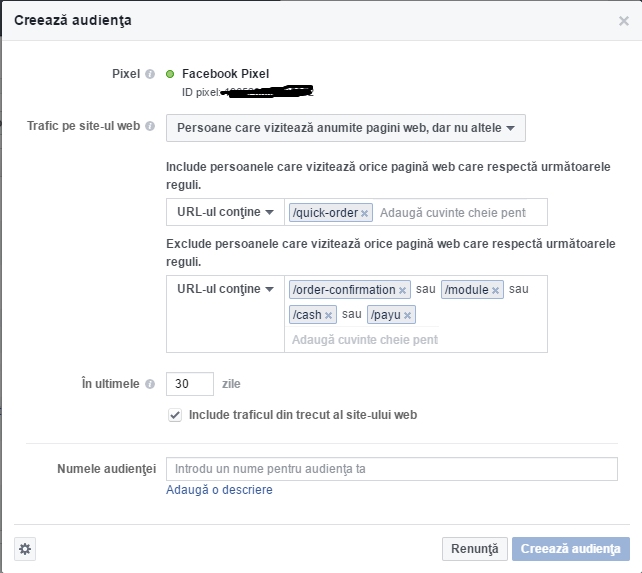Click the days number field showing 30
Screen dimensions: 642x573
pos(190,384)
